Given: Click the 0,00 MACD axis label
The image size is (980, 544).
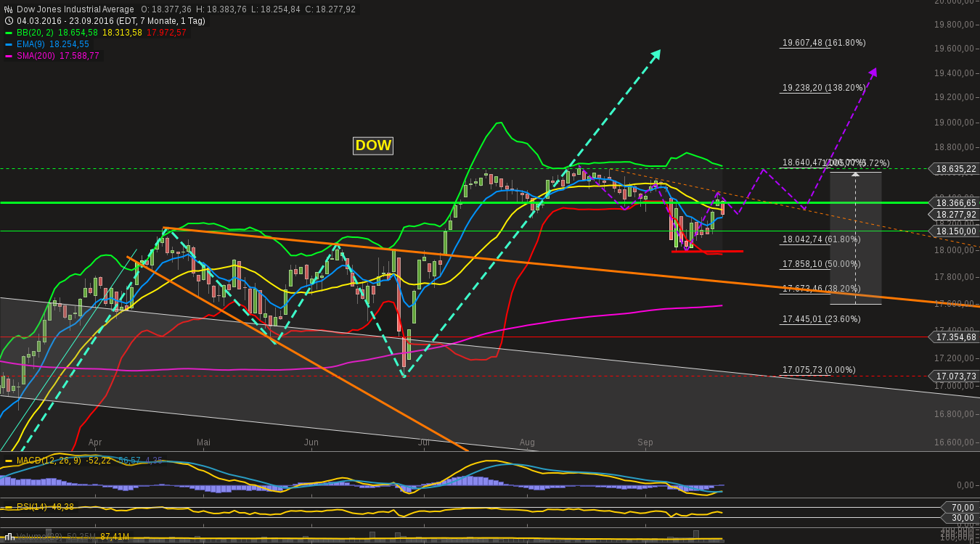Looking at the screenshot, I should (x=965, y=485).
